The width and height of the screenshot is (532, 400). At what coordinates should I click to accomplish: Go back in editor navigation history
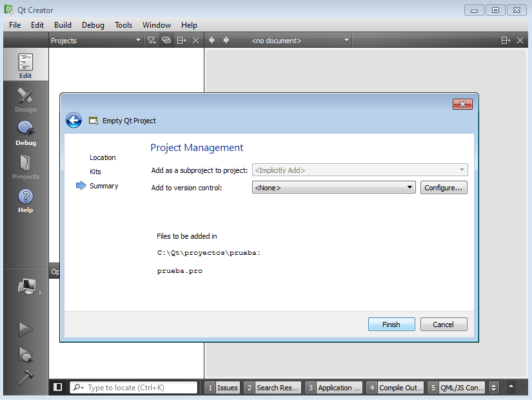212,40
